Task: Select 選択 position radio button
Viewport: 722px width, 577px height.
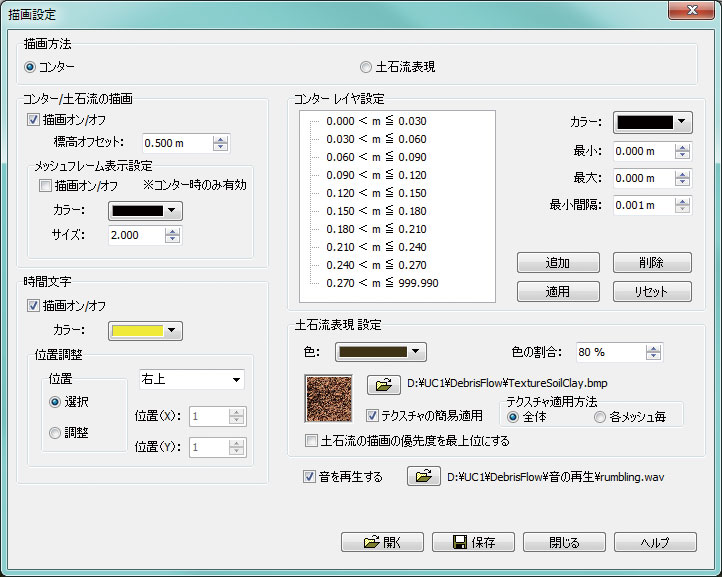Action: coord(55,402)
